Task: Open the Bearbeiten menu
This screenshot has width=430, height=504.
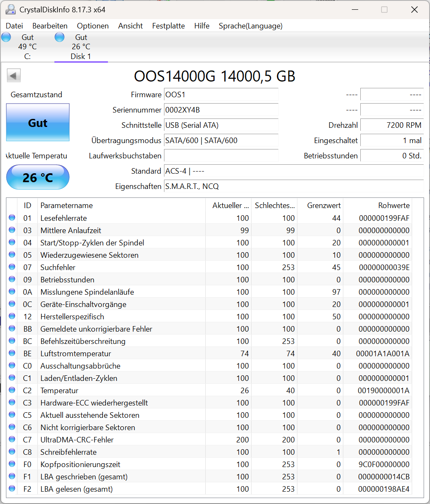Action: tap(50, 26)
